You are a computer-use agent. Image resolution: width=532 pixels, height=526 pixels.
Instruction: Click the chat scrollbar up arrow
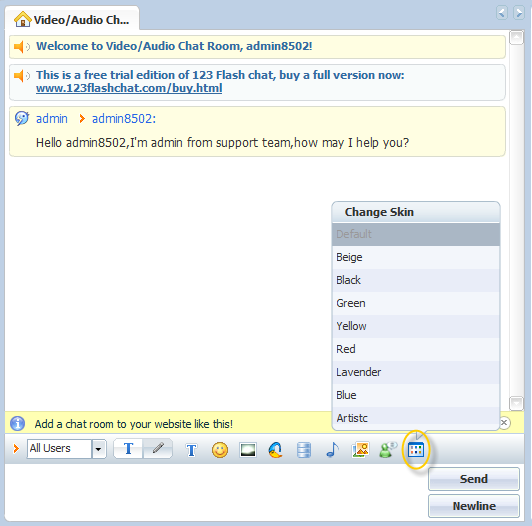(x=516, y=37)
